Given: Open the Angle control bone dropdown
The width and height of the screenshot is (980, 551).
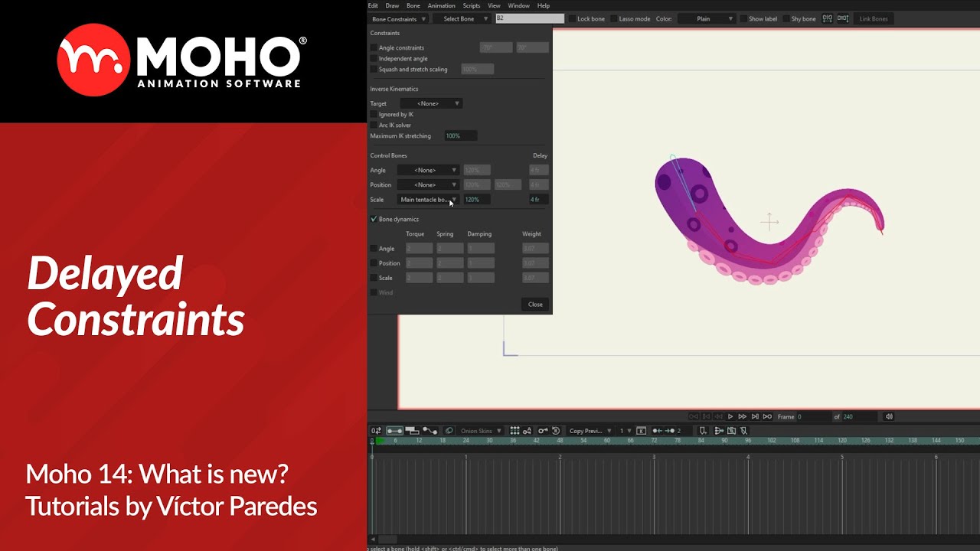Looking at the screenshot, I should coord(428,170).
